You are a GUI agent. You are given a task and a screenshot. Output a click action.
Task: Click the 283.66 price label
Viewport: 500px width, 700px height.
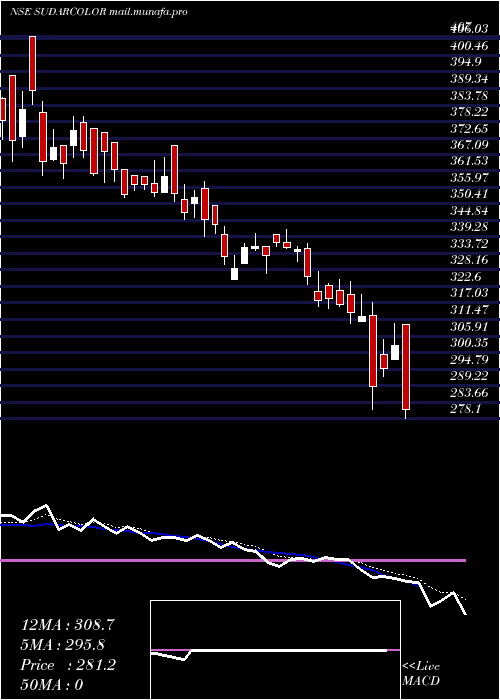[x=470, y=392]
